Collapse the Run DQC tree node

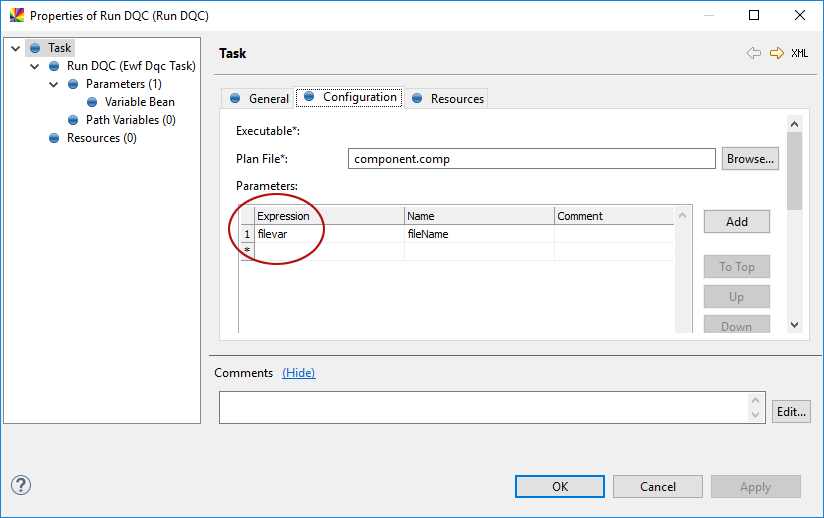click(x=35, y=66)
